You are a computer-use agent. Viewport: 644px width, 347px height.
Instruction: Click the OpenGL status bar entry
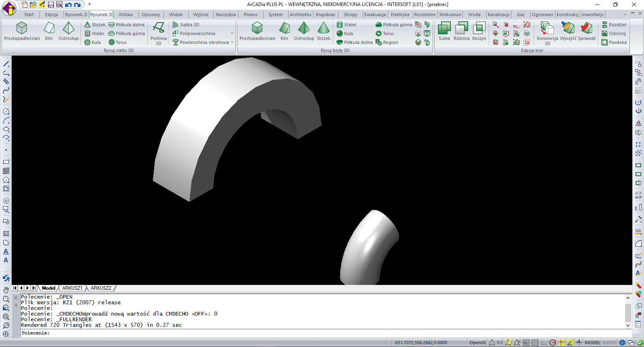click(x=478, y=343)
